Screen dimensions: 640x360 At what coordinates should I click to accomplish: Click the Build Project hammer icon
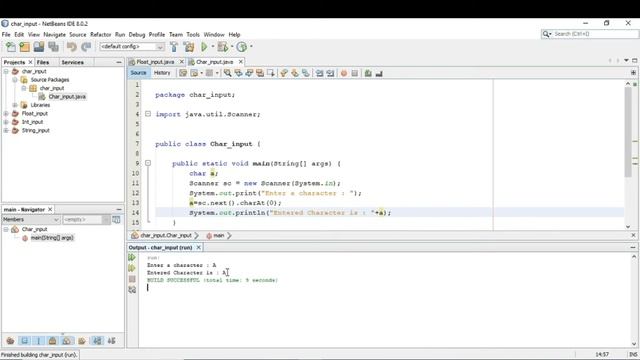pyautogui.click(x=174, y=47)
